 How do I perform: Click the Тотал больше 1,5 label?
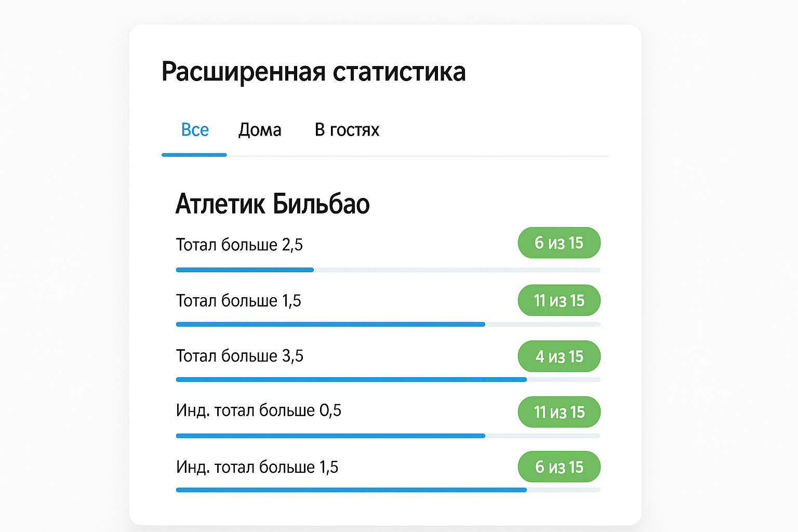tap(239, 300)
